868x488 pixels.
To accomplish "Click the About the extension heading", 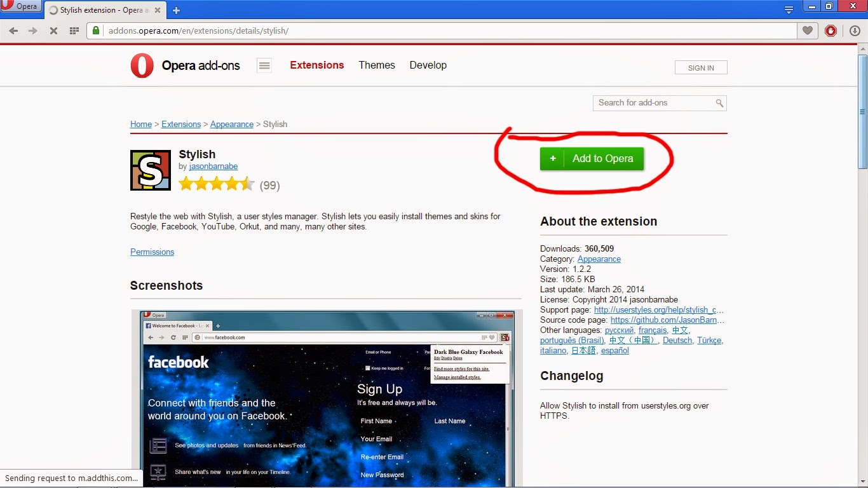I will pos(599,221).
